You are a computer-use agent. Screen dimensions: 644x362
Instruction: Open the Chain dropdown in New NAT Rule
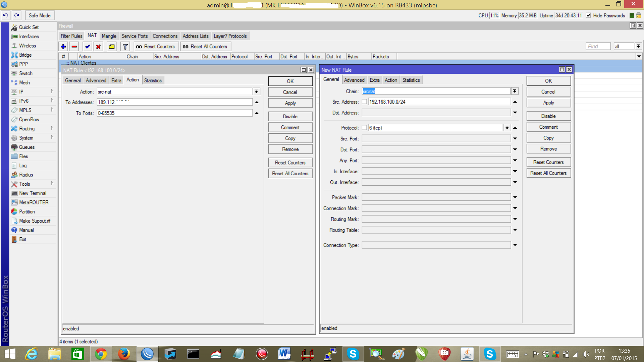pos(515,91)
